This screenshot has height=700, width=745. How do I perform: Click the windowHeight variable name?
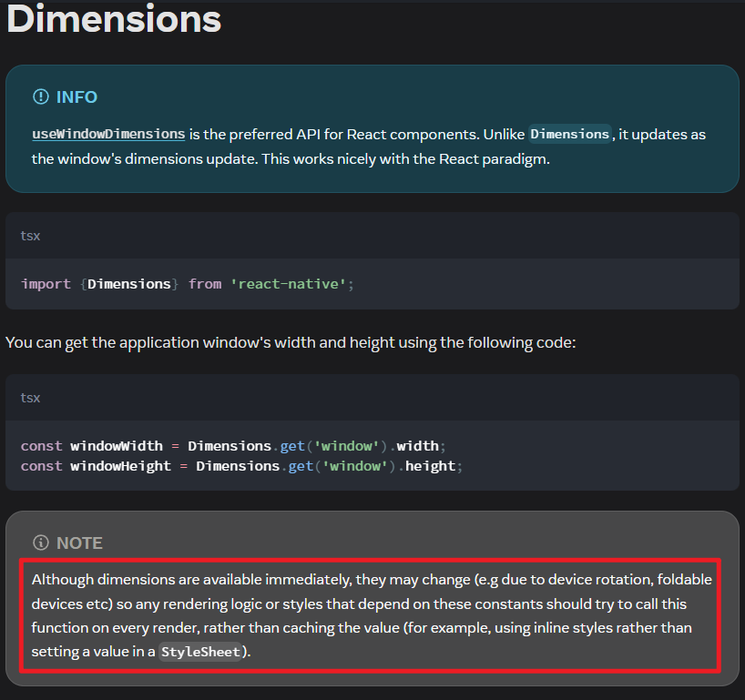(120, 466)
